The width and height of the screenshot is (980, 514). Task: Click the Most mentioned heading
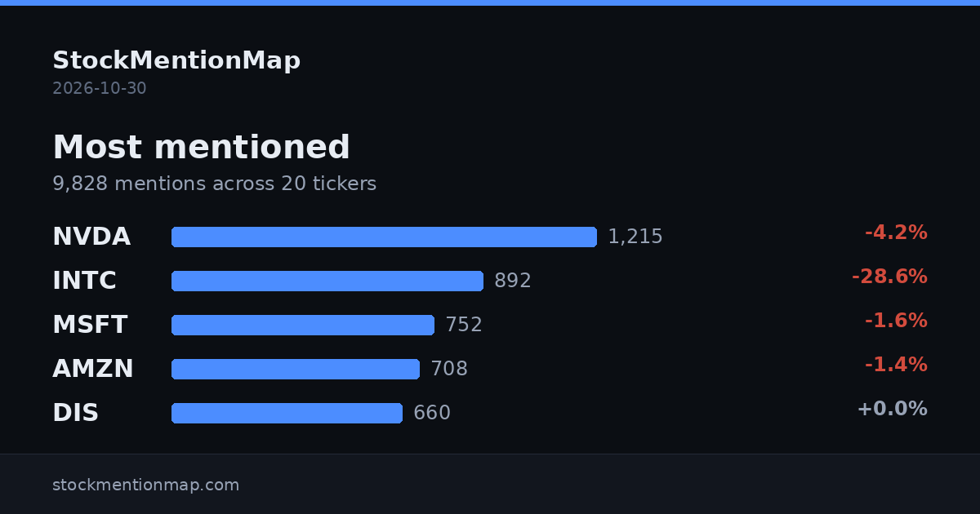click(201, 148)
